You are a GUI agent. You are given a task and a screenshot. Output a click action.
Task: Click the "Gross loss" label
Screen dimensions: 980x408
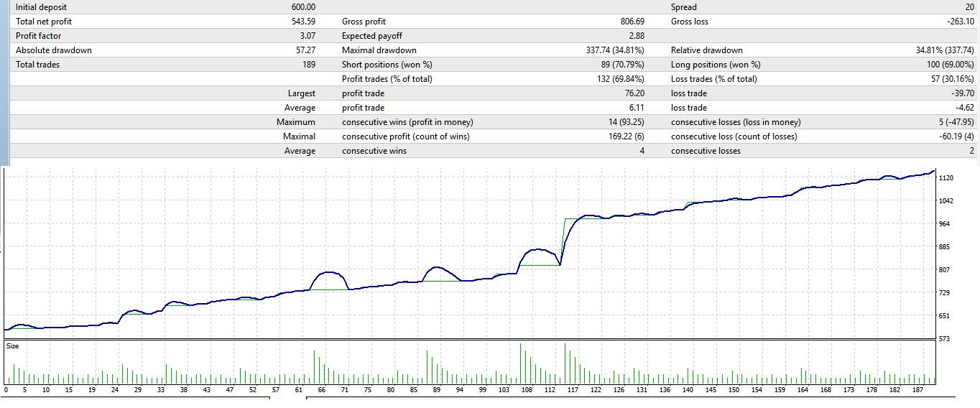point(689,22)
